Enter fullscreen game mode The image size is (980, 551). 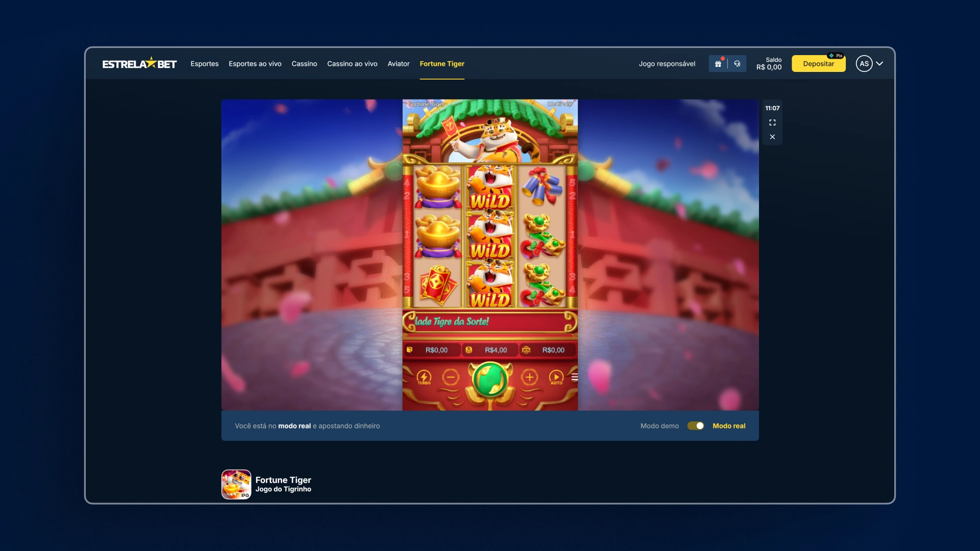772,122
